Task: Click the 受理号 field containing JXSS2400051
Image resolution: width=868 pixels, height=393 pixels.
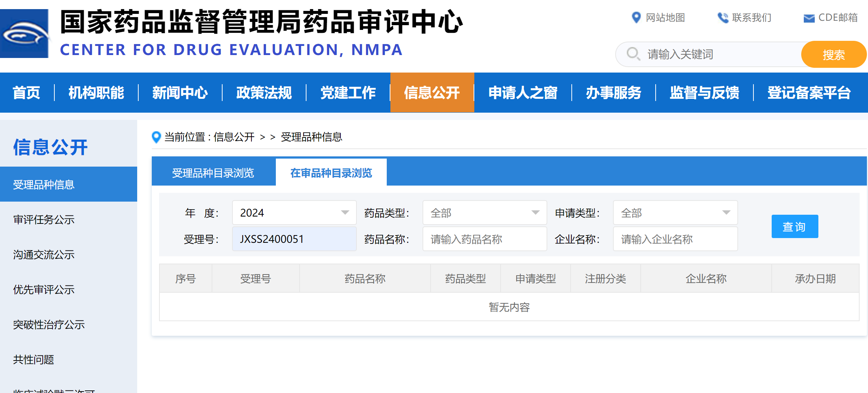Action: pos(294,239)
